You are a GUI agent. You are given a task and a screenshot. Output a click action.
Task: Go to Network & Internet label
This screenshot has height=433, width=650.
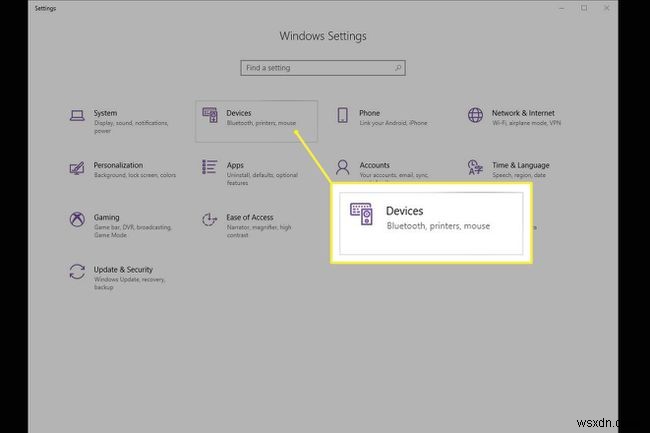pos(523,113)
